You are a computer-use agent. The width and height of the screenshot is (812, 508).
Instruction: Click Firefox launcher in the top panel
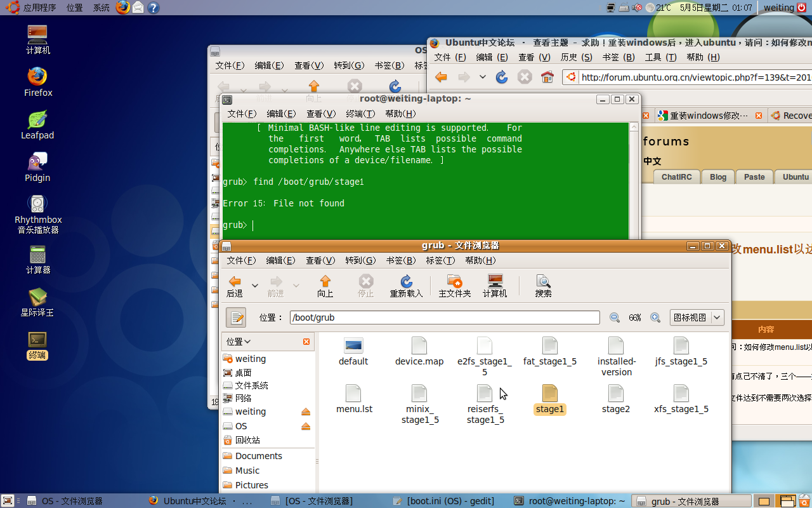[x=122, y=8]
